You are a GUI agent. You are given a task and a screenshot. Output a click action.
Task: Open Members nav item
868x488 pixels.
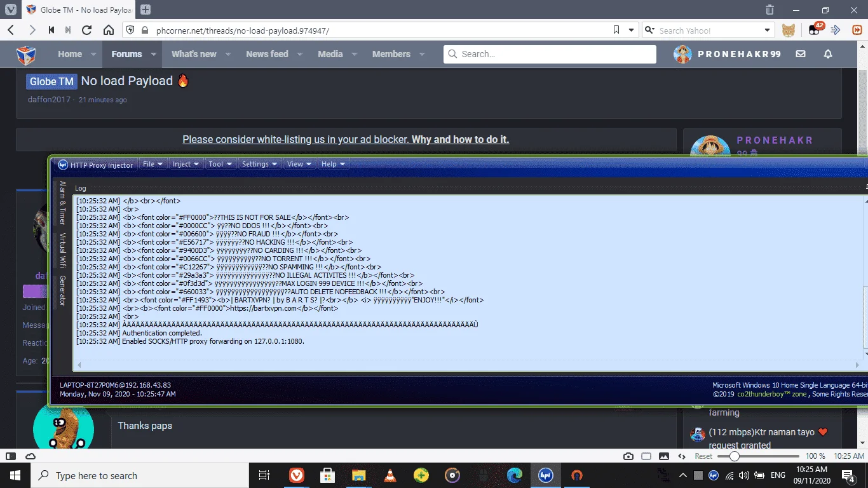pyautogui.click(x=391, y=54)
